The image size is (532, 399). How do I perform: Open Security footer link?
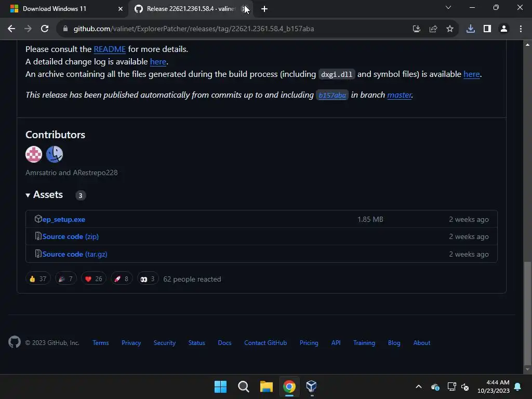click(165, 343)
